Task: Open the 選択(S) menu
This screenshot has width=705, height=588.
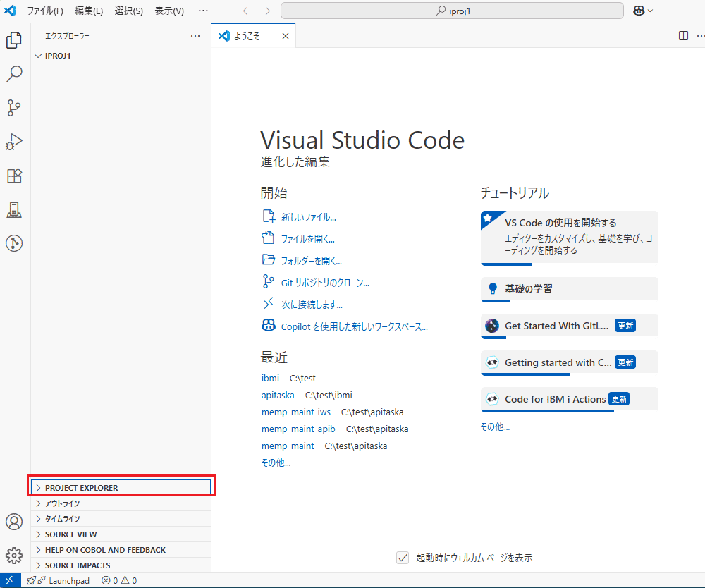Action: (x=128, y=11)
